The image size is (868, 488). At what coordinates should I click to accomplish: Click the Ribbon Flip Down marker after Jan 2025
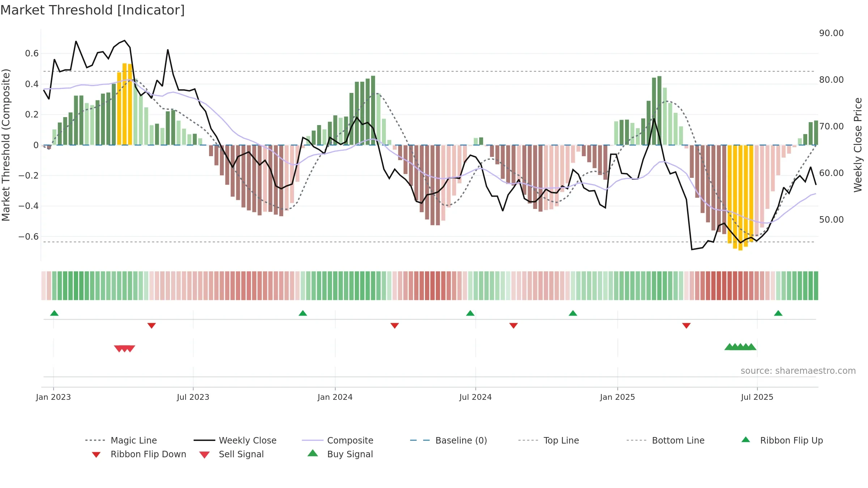pos(686,326)
